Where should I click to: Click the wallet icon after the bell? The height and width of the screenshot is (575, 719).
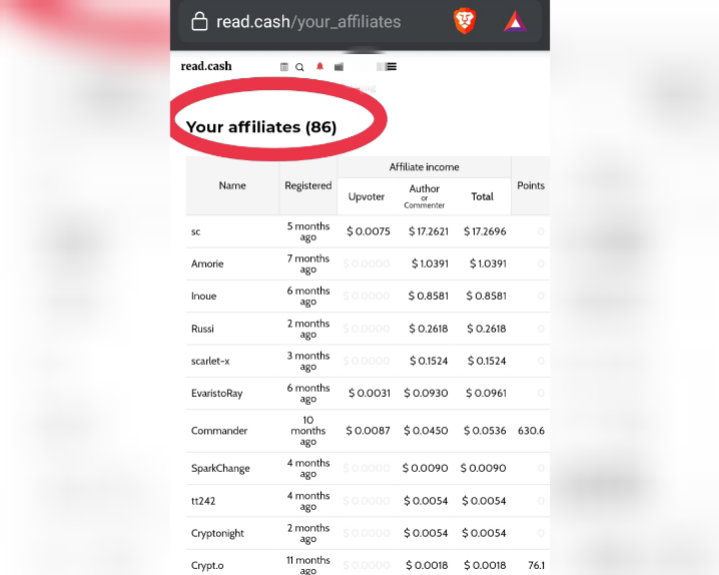click(339, 67)
